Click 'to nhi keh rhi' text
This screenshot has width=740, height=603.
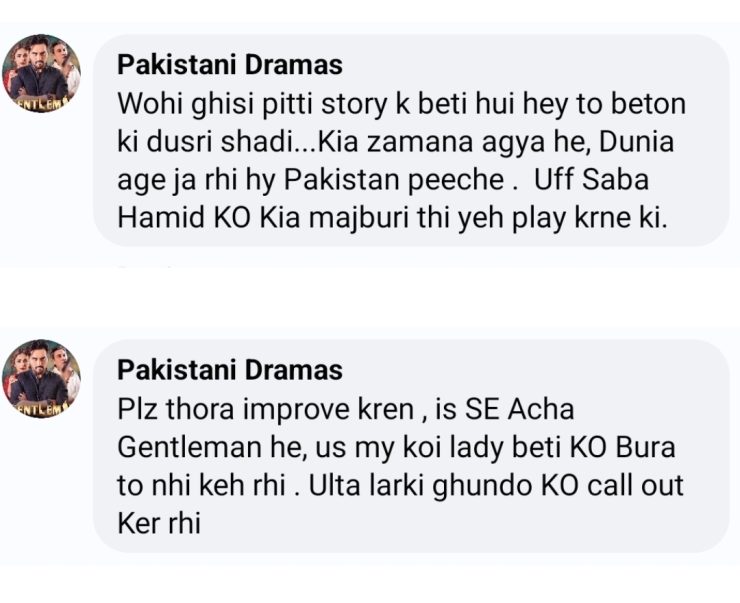(x=209, y=484)
